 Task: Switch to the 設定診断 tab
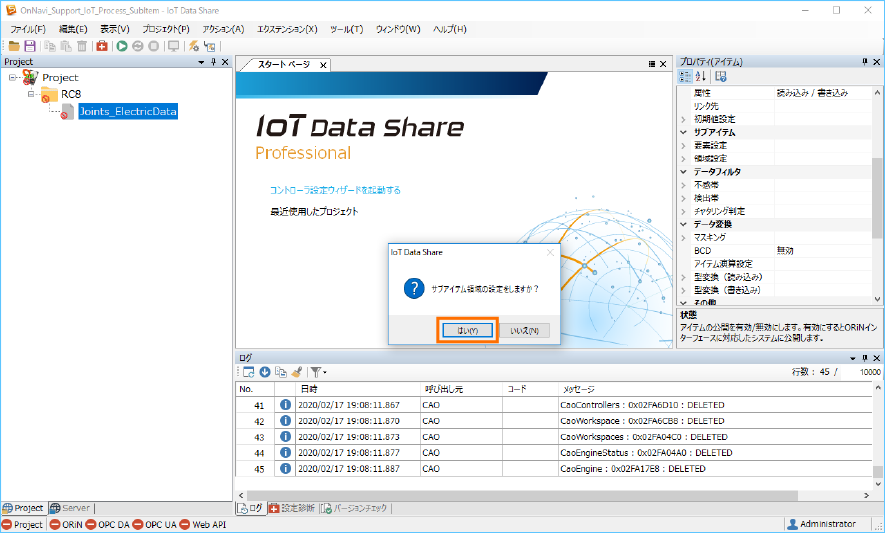[292, 508]
